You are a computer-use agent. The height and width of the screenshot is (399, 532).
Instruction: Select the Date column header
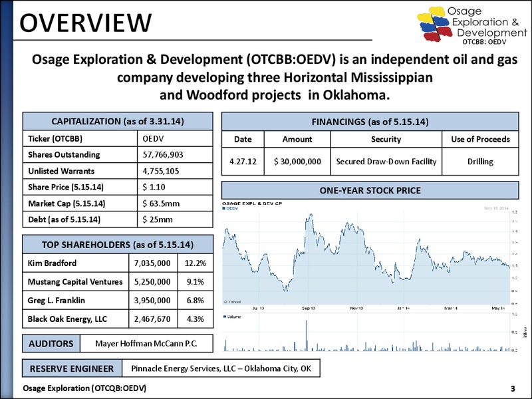point(243,139)
